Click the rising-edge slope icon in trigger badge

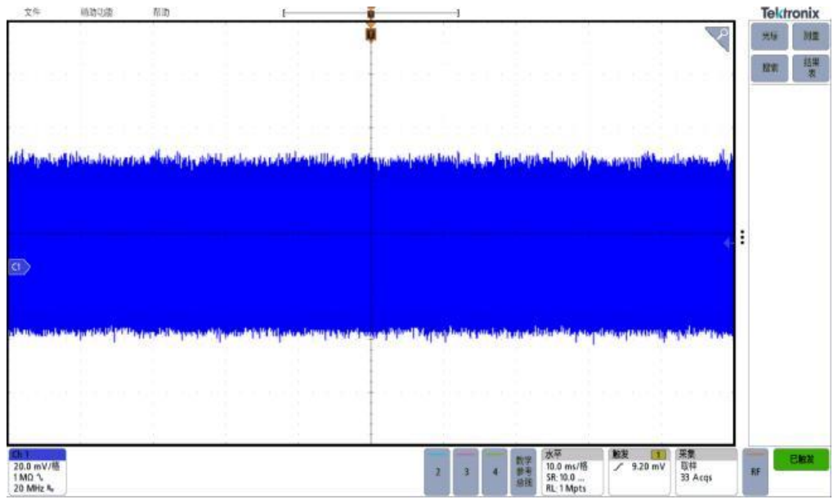618,466
